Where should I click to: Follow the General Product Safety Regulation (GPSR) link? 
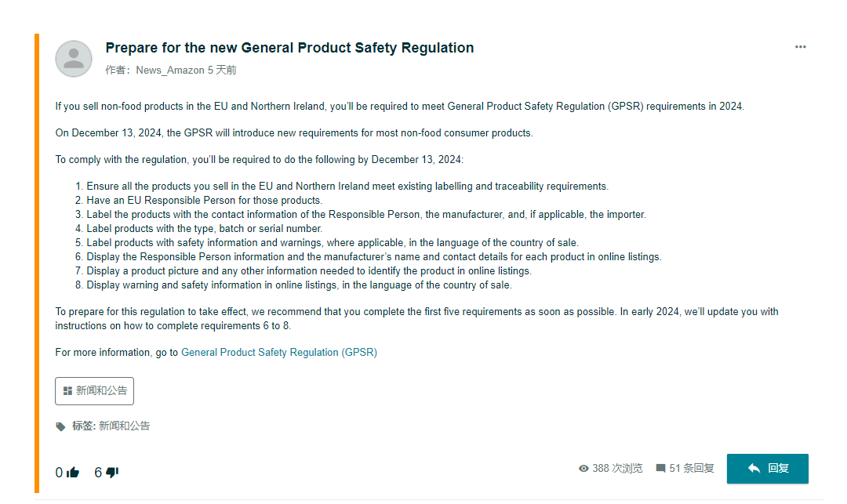(x=278, y=353)
